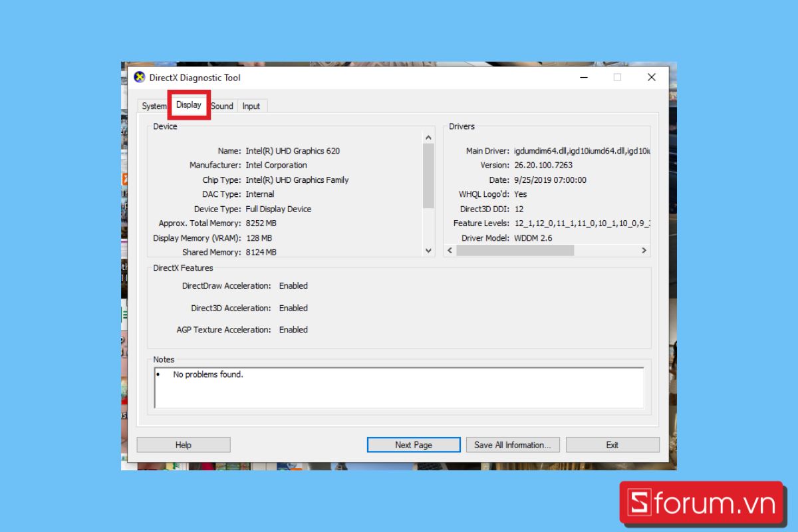Click Save All Information button

(x=513, y=445)
